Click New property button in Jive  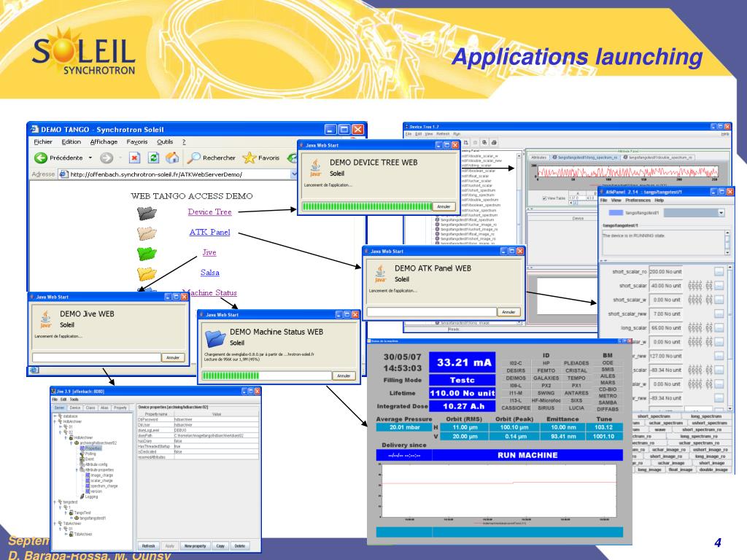[x=196, y=545]
